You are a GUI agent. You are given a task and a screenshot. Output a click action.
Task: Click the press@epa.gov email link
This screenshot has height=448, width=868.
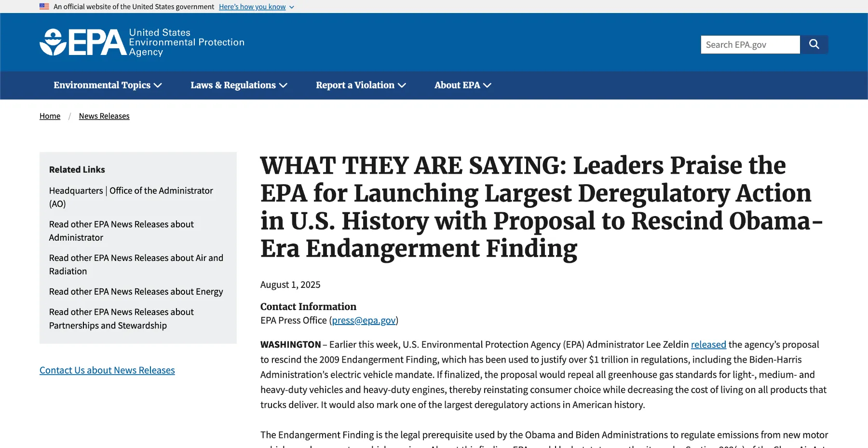pos(364,320)
